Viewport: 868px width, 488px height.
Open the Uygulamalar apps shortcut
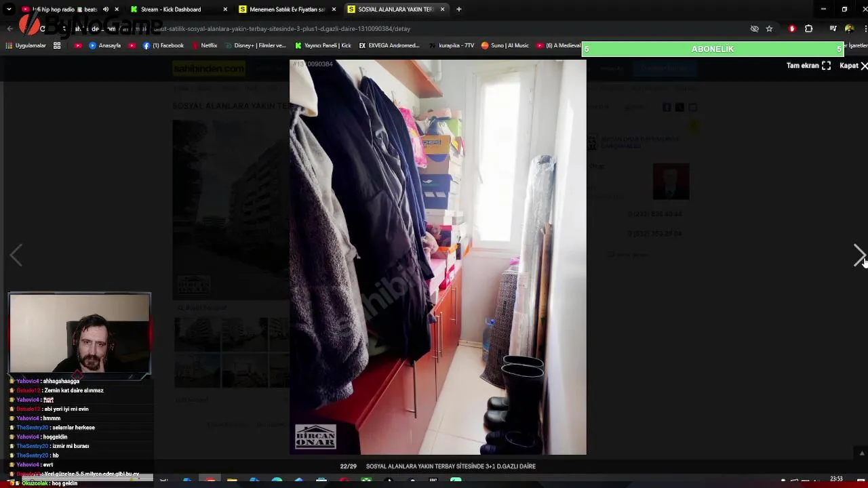click(26, 45)
